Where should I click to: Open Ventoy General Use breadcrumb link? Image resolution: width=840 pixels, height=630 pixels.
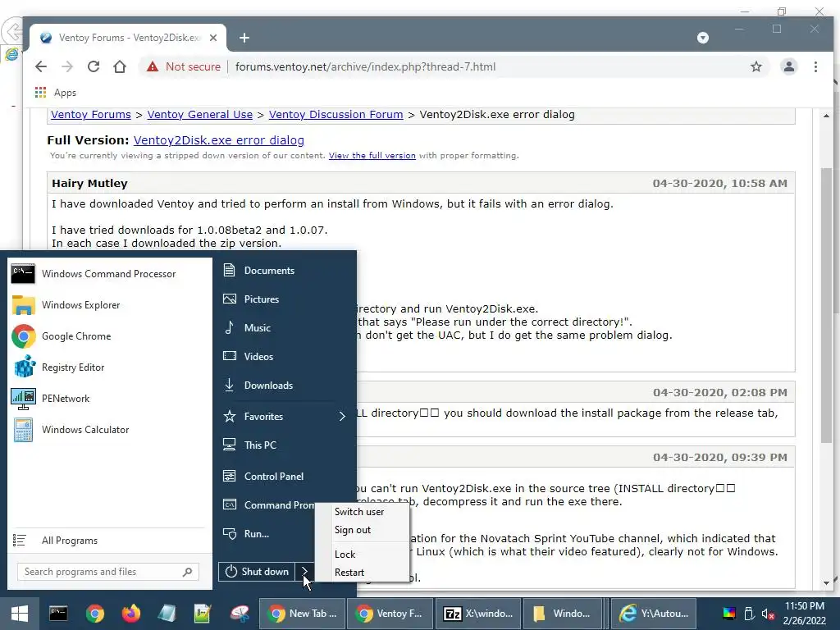(x=200, y=114)
